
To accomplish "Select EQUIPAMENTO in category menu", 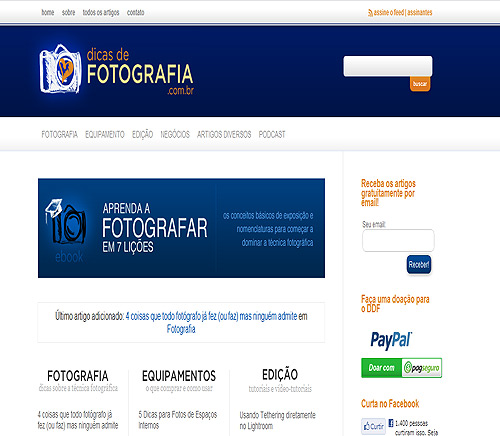I will tap(105, 134).
